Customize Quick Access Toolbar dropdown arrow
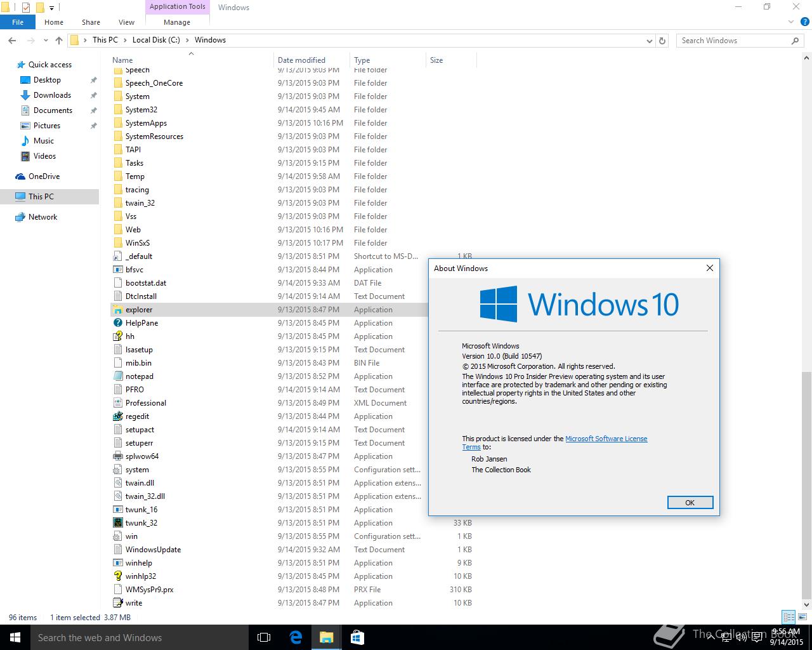 point(52,8)
